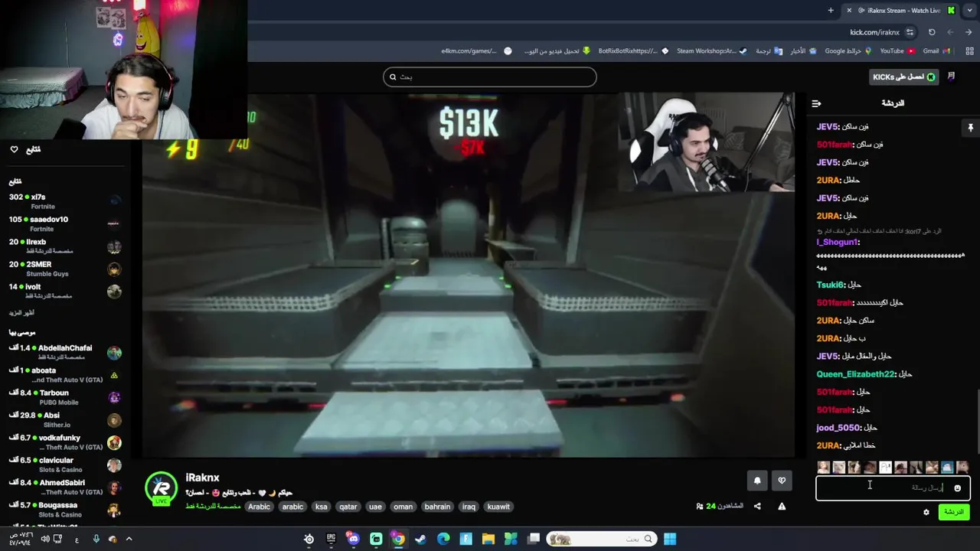Open Microsoft Edge from the taskbar
This screenshot has height=551, width=980.
443,539
